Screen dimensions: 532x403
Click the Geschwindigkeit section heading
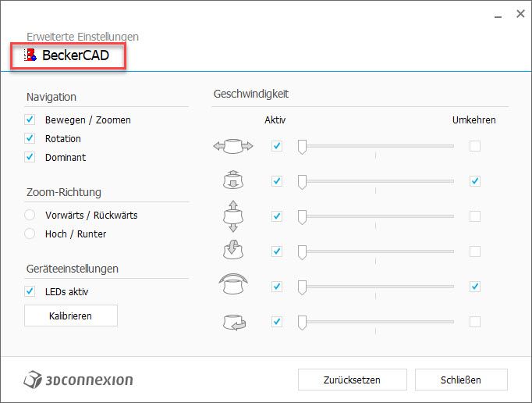251,95
